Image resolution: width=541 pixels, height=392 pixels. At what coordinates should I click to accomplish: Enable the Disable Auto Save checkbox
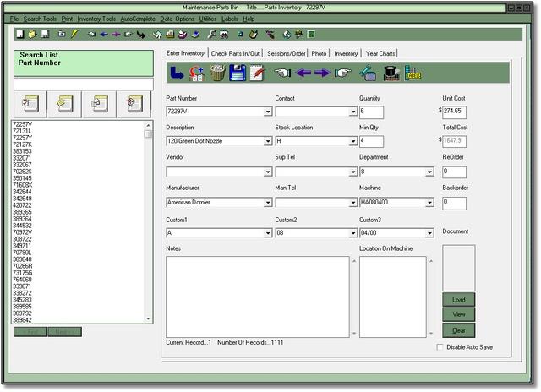pos(440,347)
